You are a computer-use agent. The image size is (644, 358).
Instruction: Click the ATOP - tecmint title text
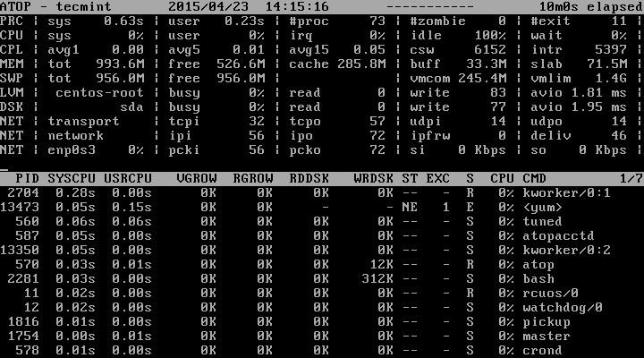[52, 5]
